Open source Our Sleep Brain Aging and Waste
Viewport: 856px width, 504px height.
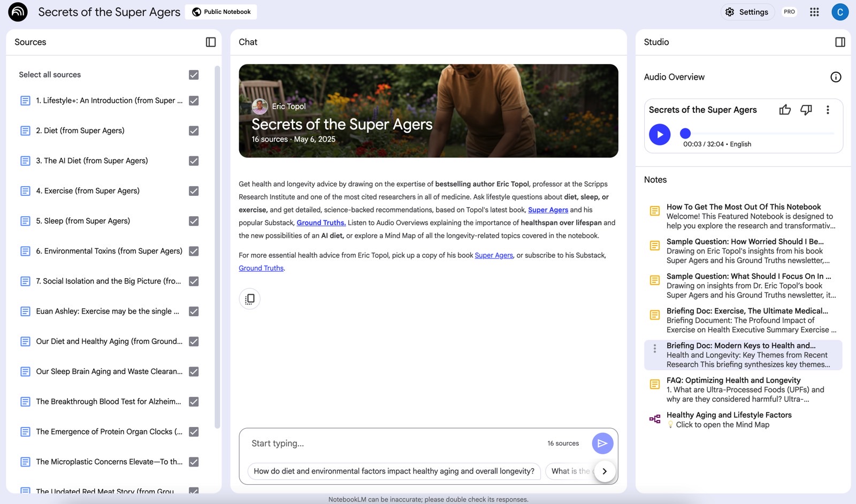point(109,371)
